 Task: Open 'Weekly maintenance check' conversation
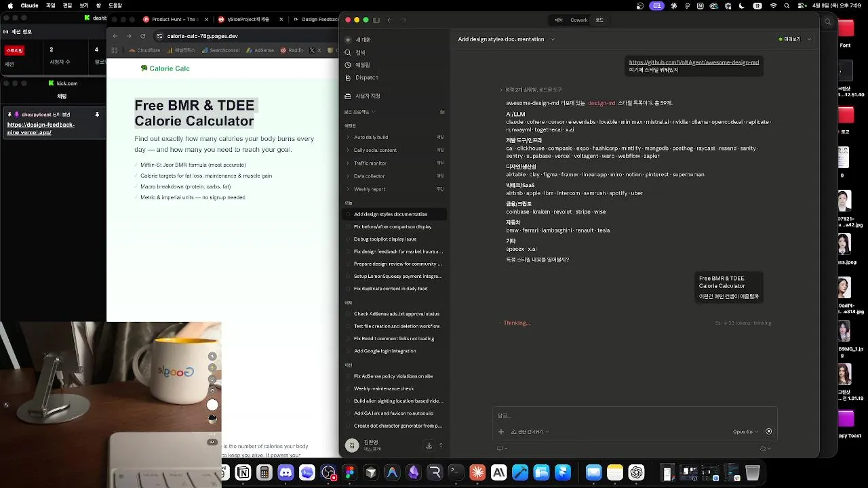(x=395, y=388)
